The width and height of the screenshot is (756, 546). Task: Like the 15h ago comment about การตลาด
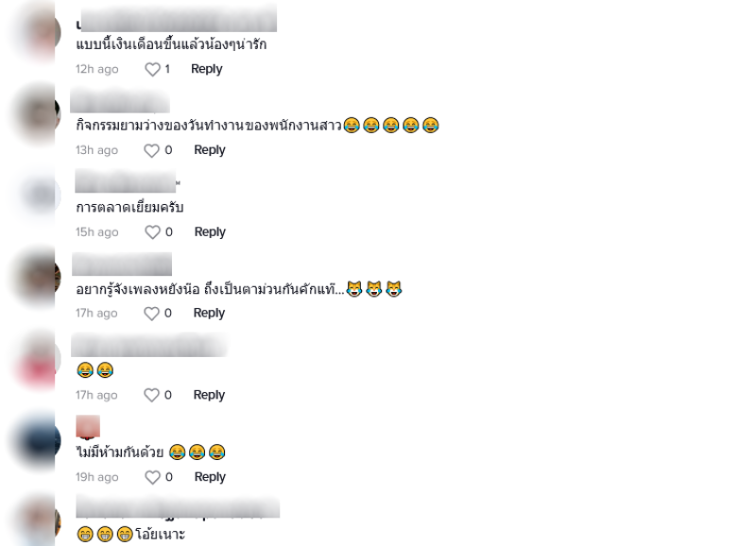click(x=152, y=232)
